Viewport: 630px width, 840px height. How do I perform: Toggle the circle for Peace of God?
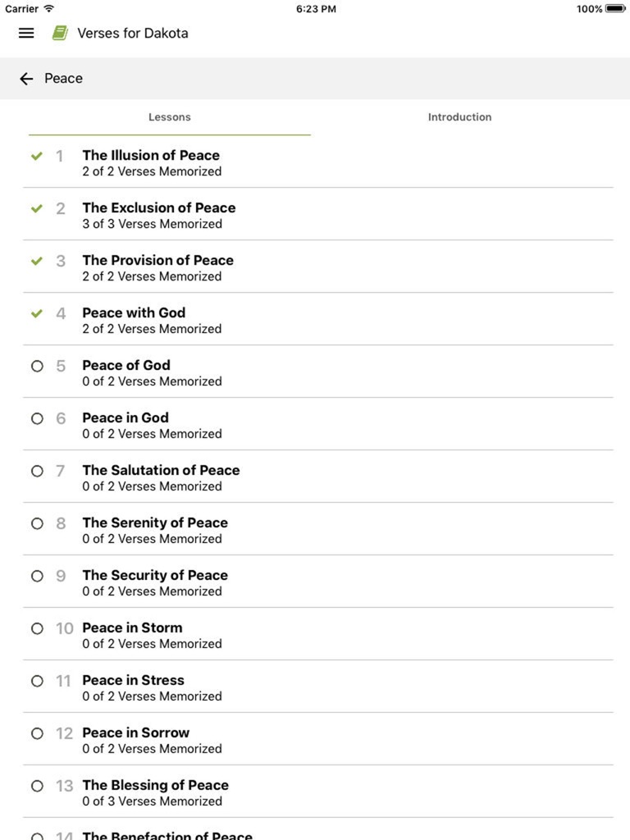[x=37, y=366]
